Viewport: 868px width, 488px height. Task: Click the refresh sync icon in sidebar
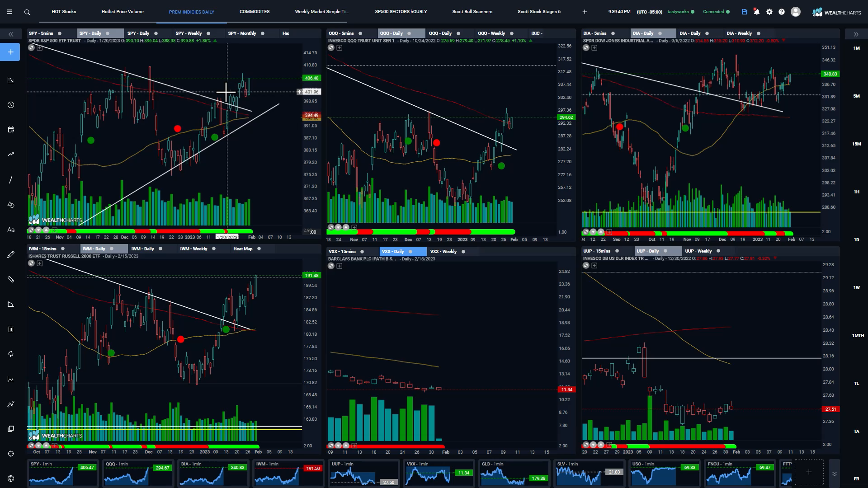11,354
